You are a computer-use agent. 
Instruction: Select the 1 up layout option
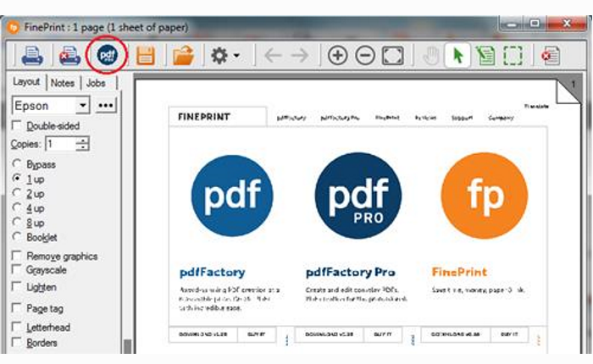pos(17,178)
